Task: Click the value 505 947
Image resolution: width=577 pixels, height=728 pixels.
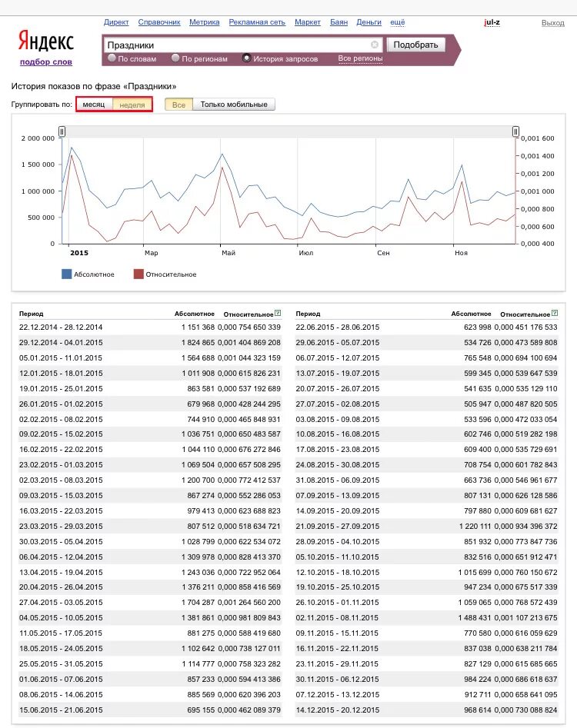Action: (478, 404)
